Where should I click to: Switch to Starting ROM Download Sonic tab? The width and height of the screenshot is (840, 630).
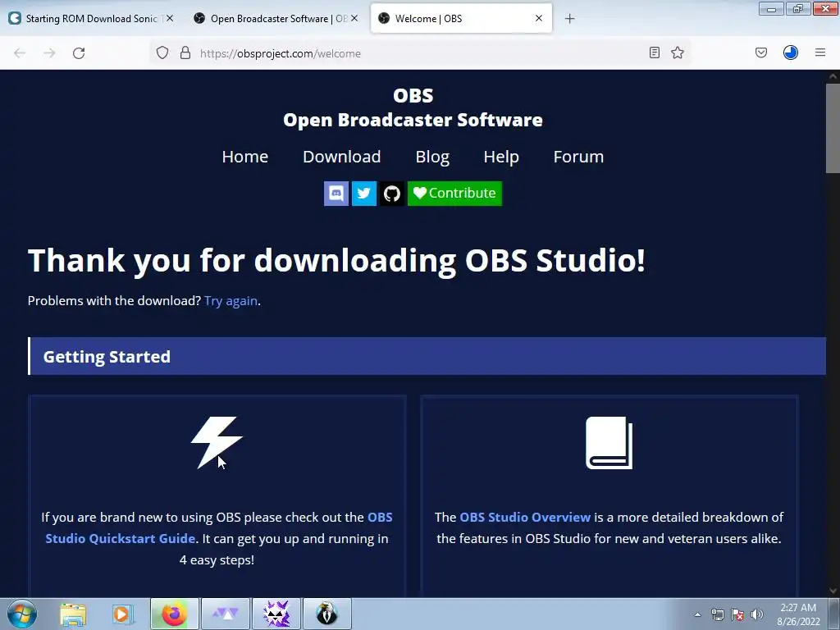coord(91,19)
